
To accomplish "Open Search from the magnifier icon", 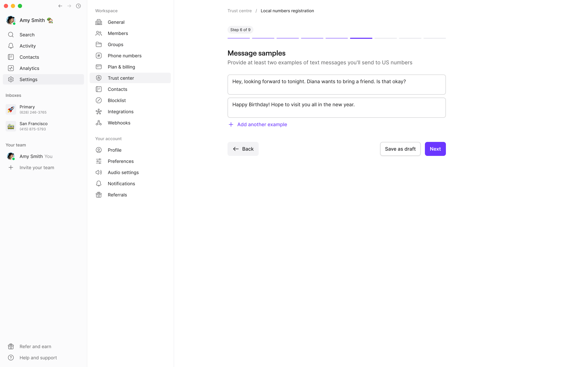I will click(11, 35).
